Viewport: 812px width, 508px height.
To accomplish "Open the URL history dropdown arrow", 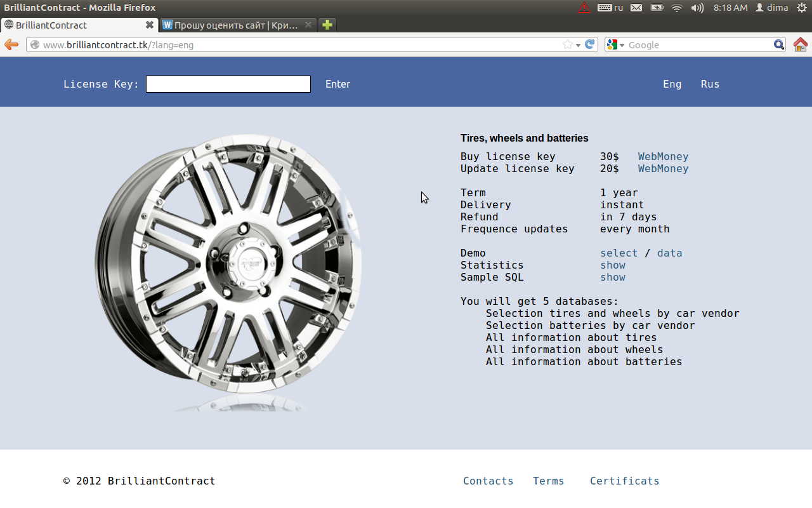I will (578, 45).
